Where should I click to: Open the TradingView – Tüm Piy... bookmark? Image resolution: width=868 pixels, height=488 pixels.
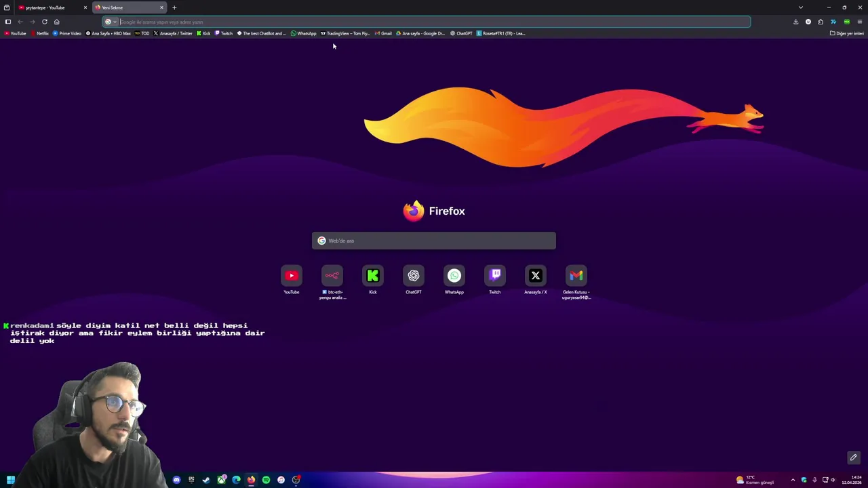click(x=345, y=33)
